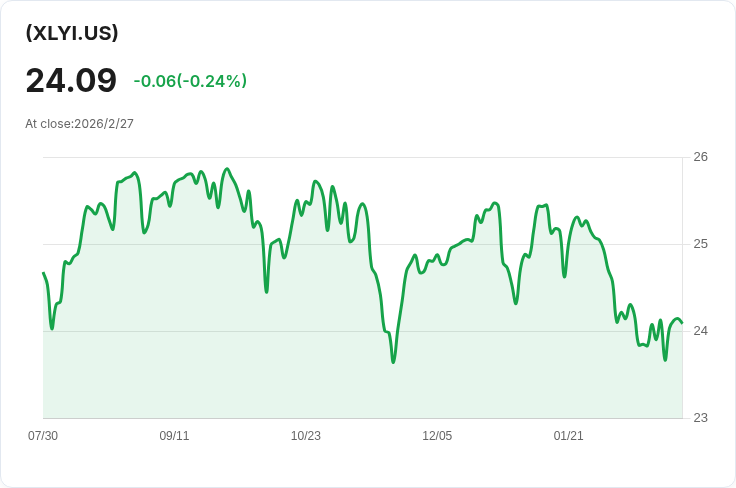Click the chart line's highest peak
Viewport: 736px width, 488px height.
click(227, 169)
